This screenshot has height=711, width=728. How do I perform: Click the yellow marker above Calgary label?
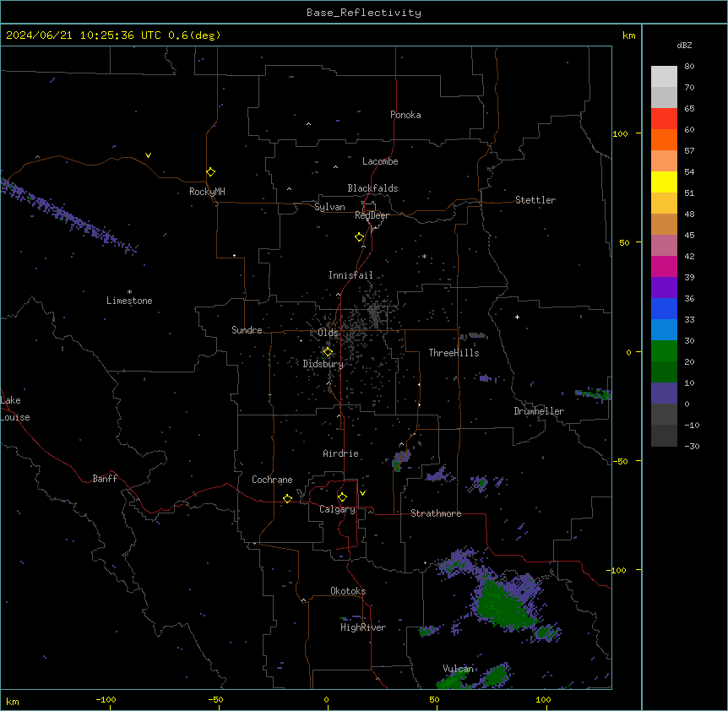point(342,497)
